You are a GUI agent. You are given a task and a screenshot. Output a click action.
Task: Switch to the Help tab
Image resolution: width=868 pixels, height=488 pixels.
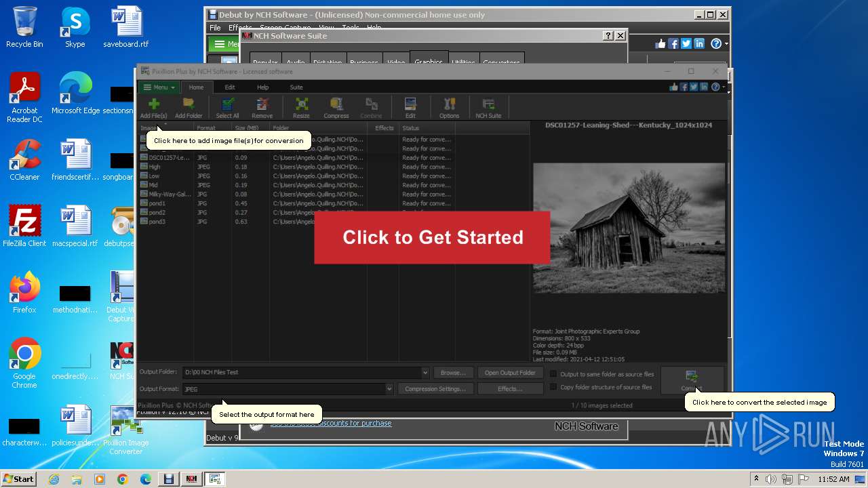(262, 87)
